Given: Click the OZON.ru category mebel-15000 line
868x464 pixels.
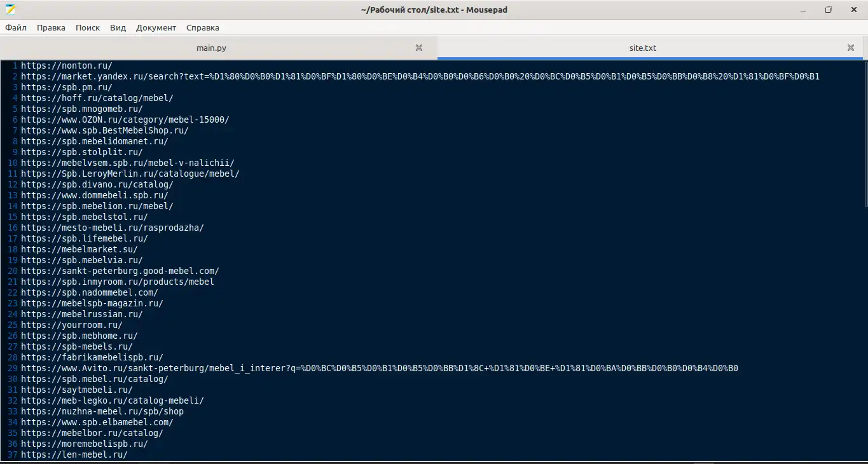Looking at the screenshot, I should 125,119.
